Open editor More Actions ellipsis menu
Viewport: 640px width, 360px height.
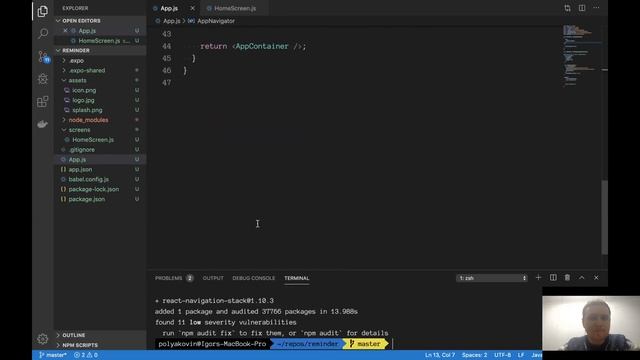point(596,8)
